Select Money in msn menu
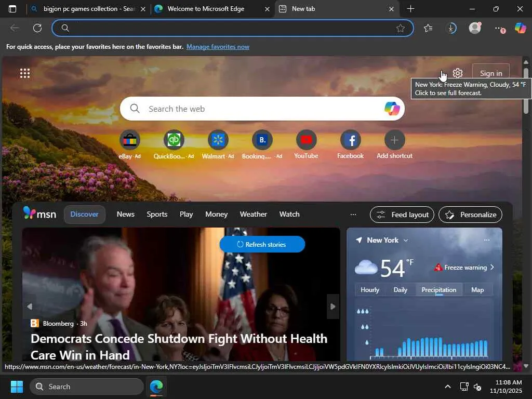Screen dimensions: 532x399 pos(216,214)
